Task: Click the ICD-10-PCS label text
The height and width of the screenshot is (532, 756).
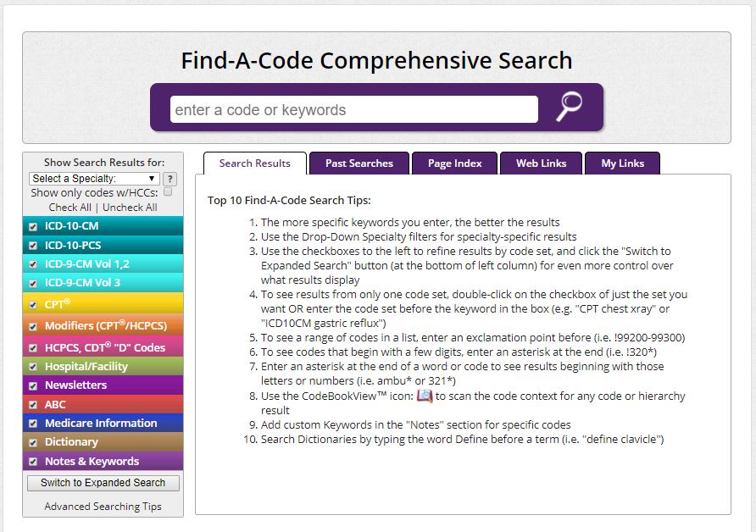Action: click(73, 246)
